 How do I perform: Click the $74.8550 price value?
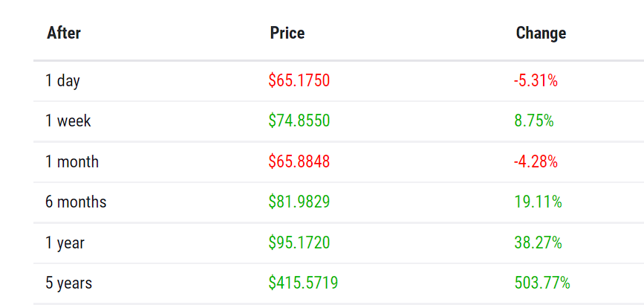[x=299, y=121]
